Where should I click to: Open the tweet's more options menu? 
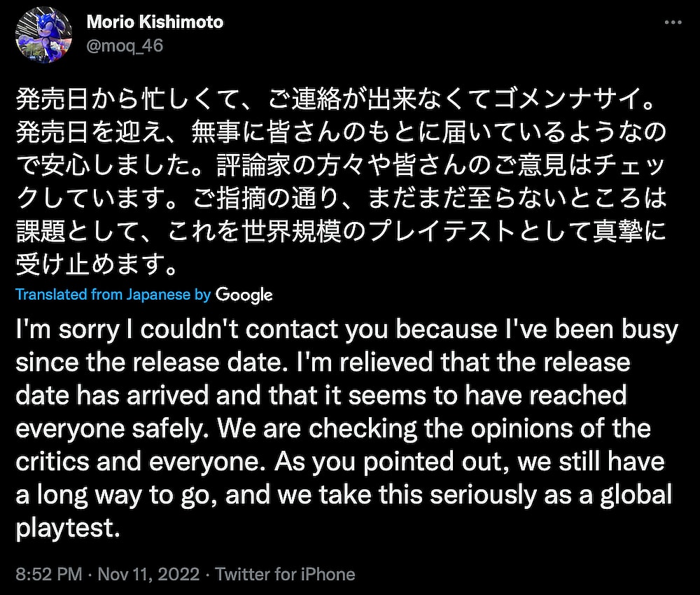point(672,22)
